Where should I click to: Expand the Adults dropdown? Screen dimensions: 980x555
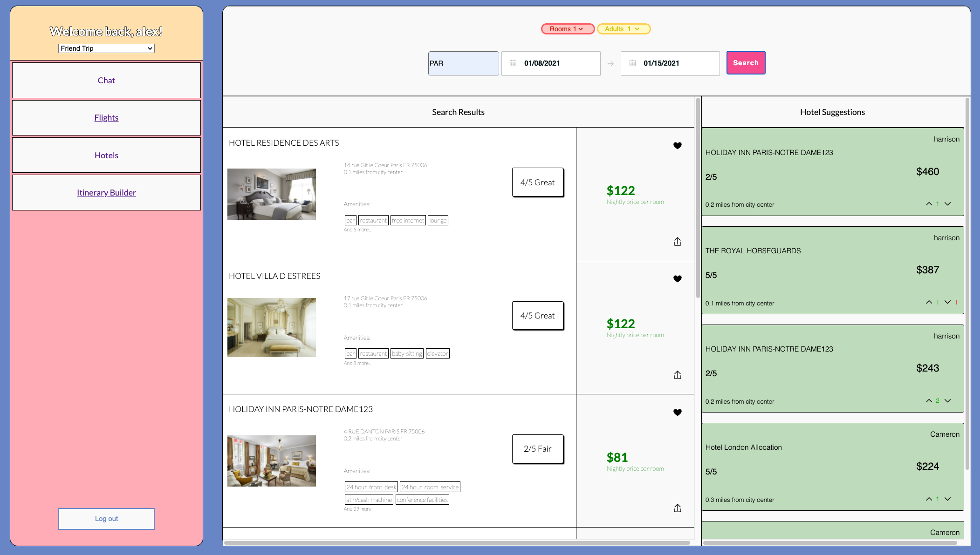pyautogui.click(x=623, y=29)
